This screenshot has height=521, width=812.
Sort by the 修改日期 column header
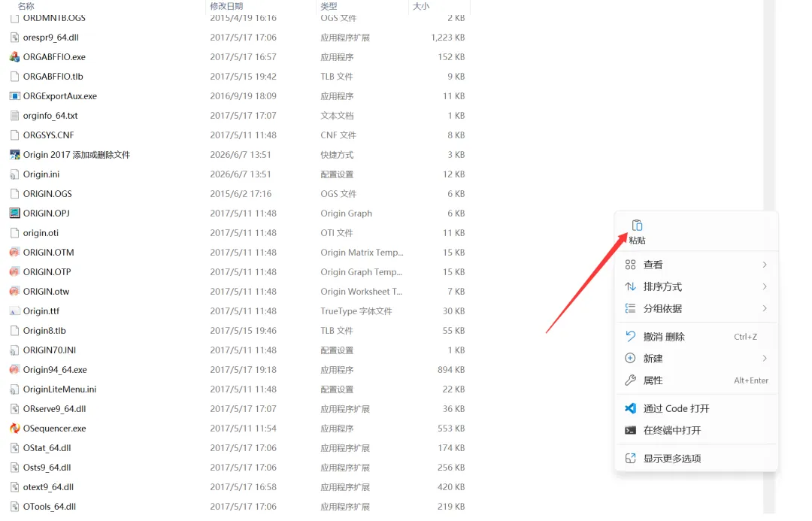(x=226, y=6)
